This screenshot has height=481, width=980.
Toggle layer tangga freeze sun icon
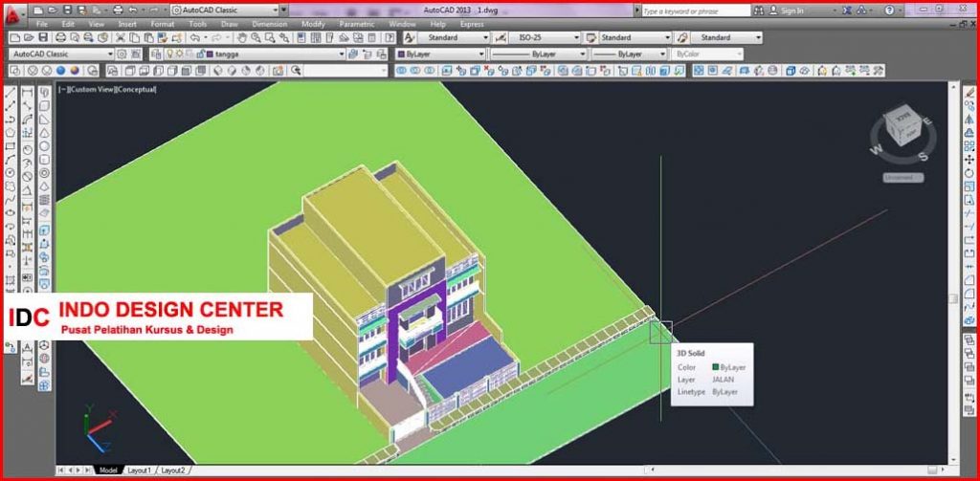coord(179,55)
